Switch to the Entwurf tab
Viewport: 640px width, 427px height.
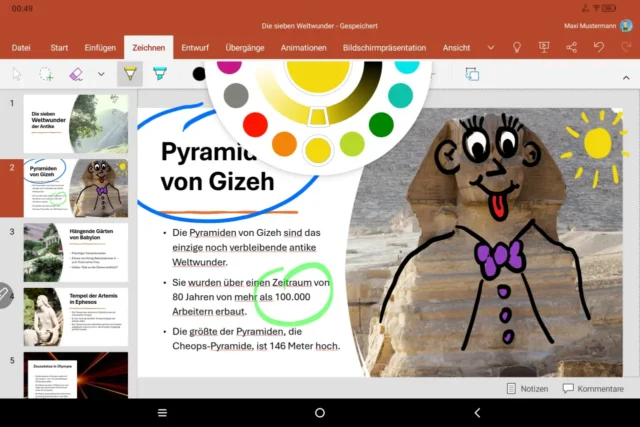(x=195, y=47)
